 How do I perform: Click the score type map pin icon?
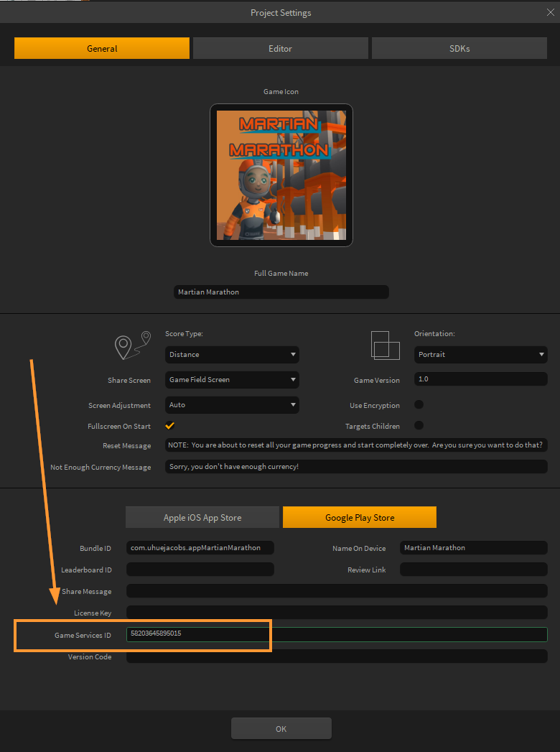[x=133, y=345]
